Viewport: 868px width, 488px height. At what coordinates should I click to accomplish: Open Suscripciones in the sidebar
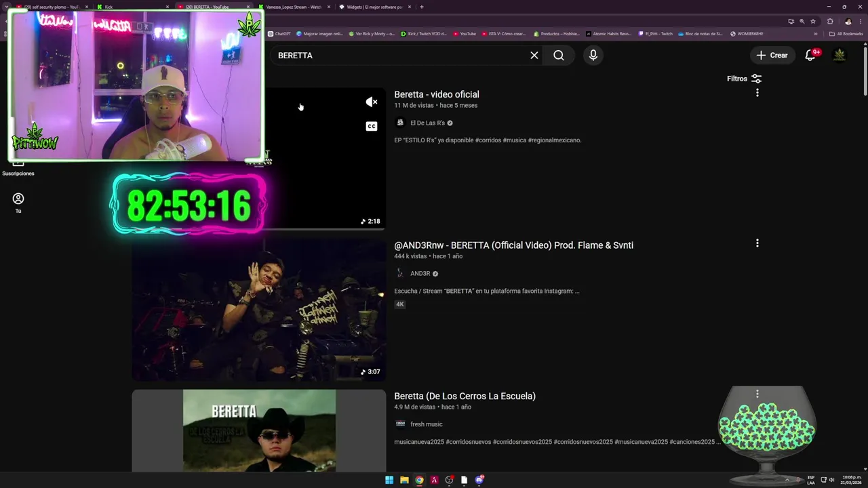18,167
